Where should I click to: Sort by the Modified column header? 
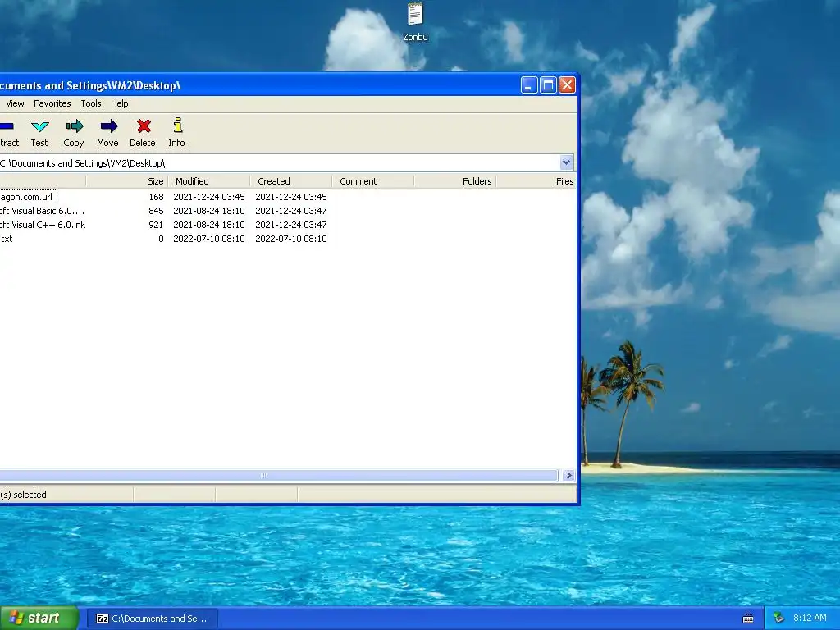tap(209, 181)
